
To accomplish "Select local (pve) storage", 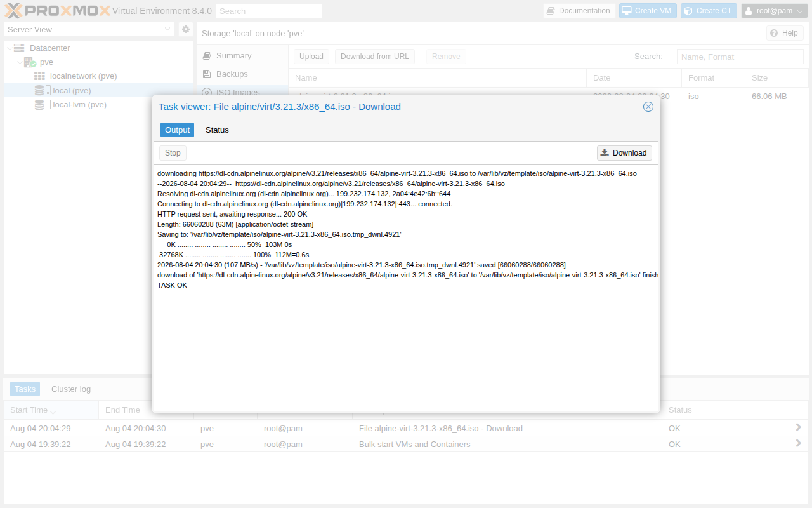I will pyautogui.click(x=72, y=90).
